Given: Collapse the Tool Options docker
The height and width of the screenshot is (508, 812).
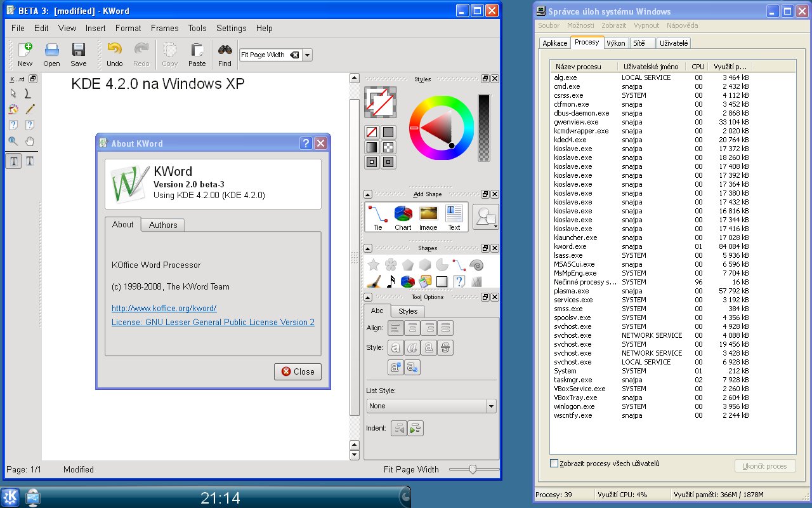Looking at the screenshot, I should click(368, 297).
